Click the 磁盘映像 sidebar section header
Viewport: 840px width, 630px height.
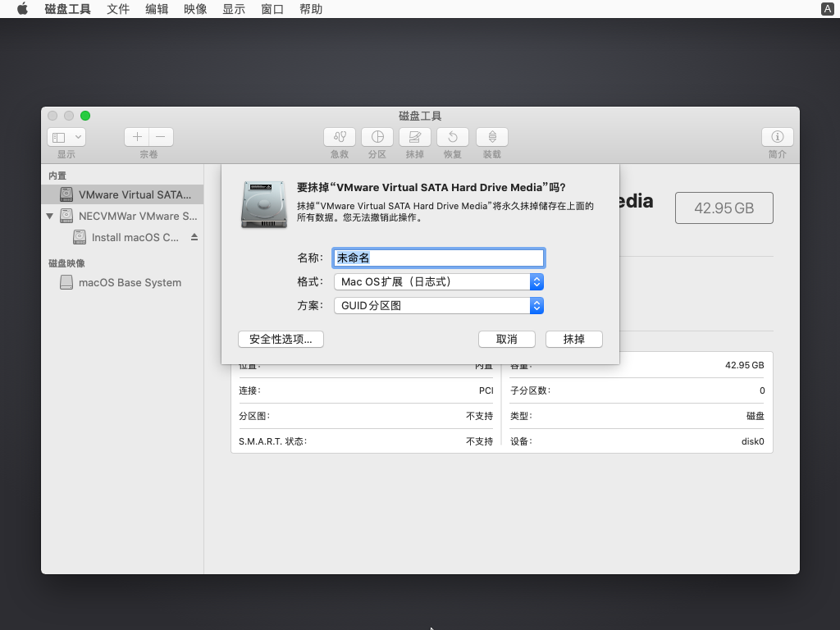(66, 263)
